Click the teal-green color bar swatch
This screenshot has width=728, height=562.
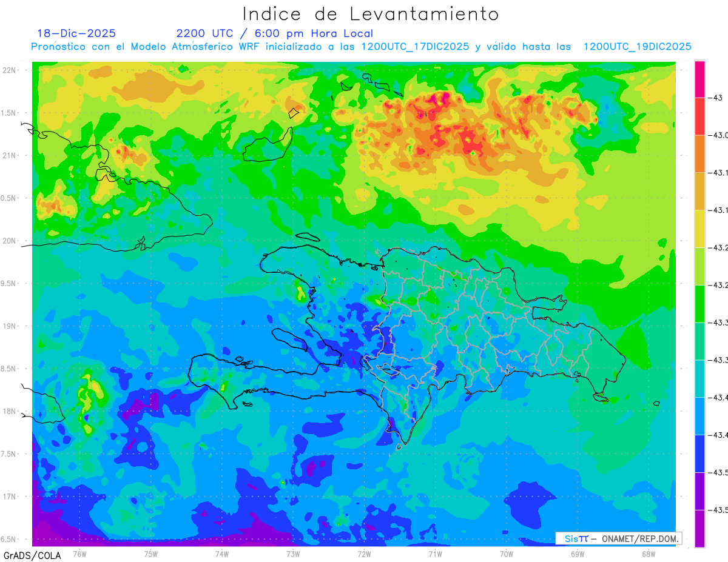click(699, 341)
